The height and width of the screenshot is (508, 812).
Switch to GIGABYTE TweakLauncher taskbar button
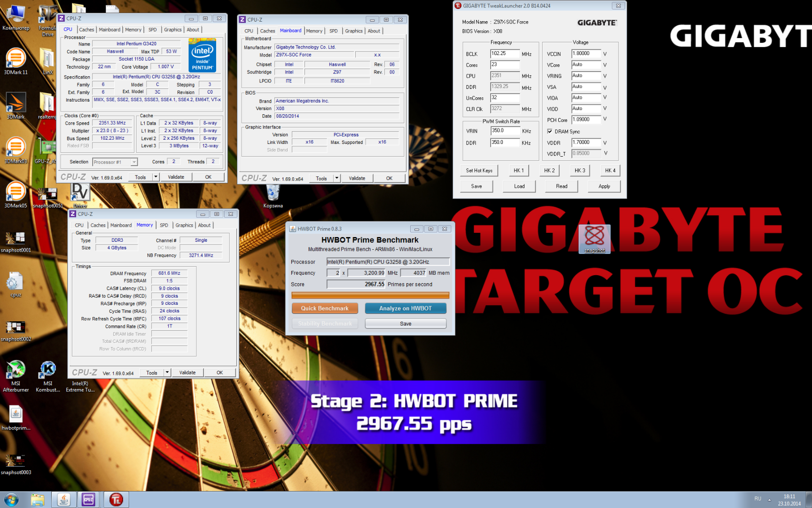[x=116, y=500]
